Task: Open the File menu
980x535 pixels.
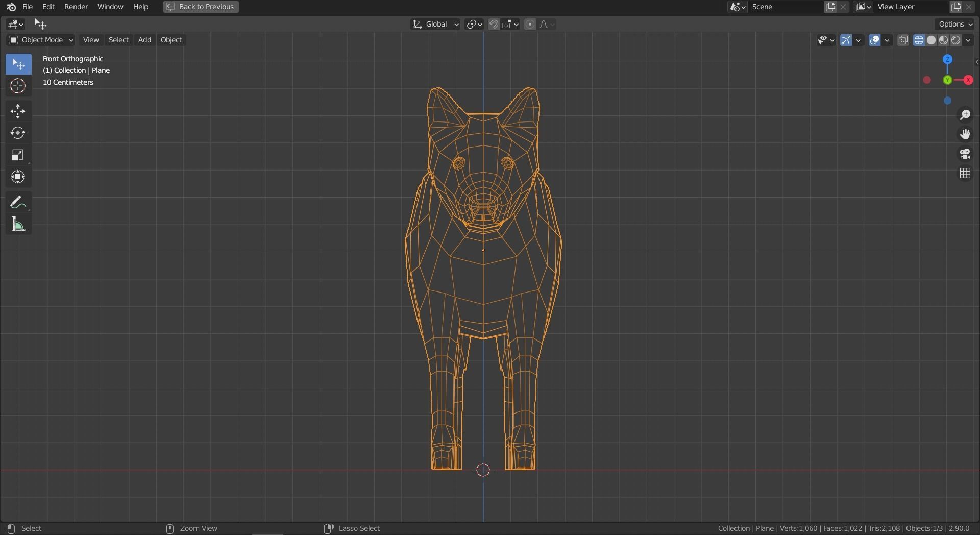Action: [x=28, y=7]
